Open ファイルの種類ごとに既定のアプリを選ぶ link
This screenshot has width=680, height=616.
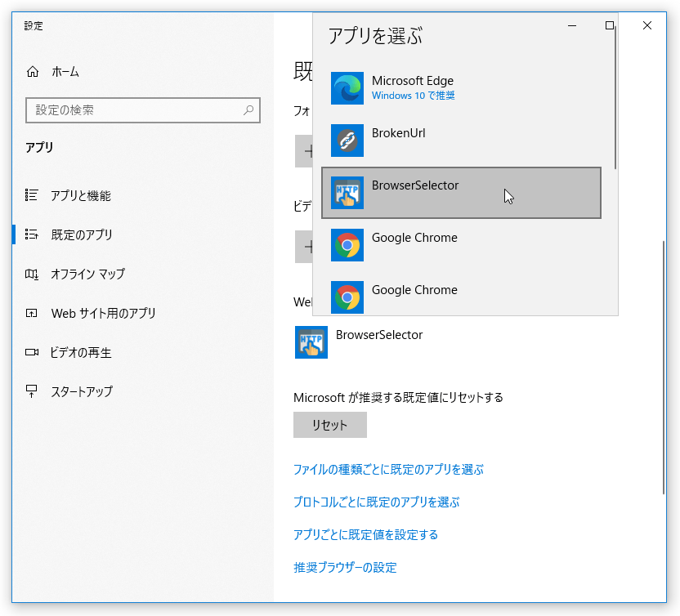(388, 470)
